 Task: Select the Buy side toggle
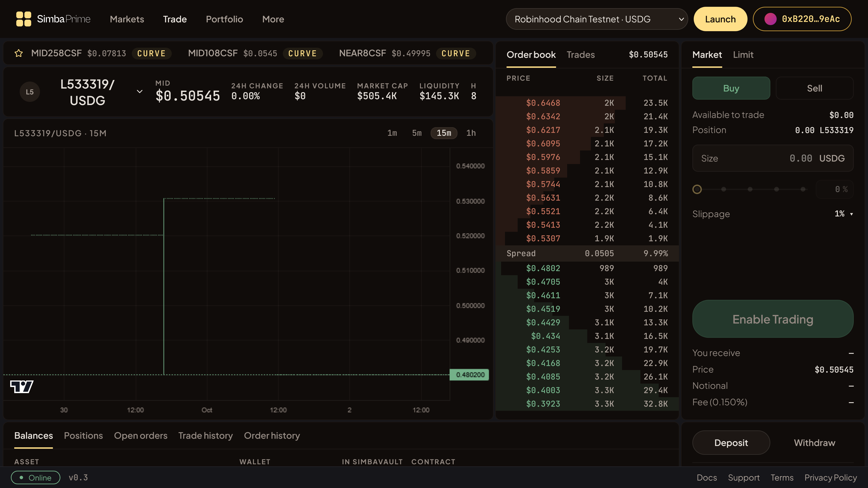731,88
